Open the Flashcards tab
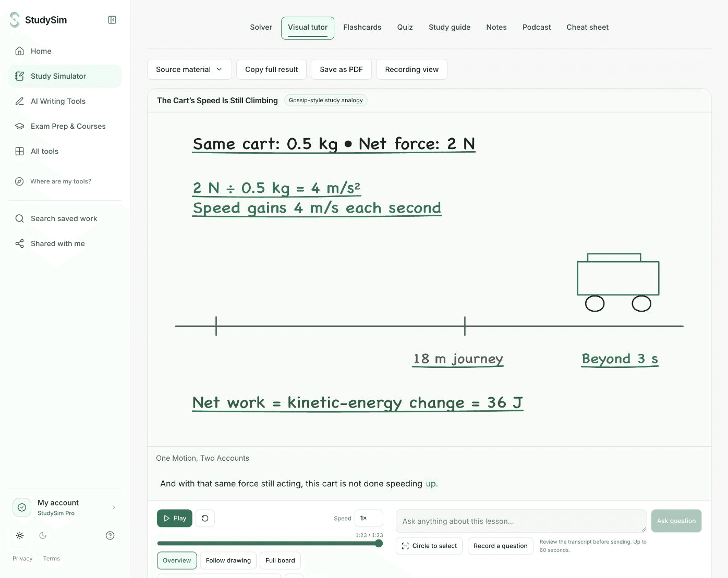Viewport: 728px width, 578px height. point(362,27)
